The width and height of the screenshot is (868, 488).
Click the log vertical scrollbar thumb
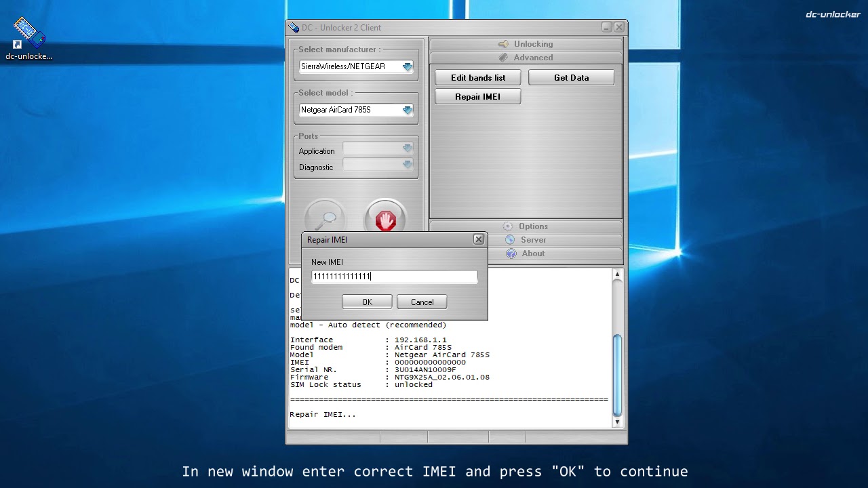(x=617, y=375)
